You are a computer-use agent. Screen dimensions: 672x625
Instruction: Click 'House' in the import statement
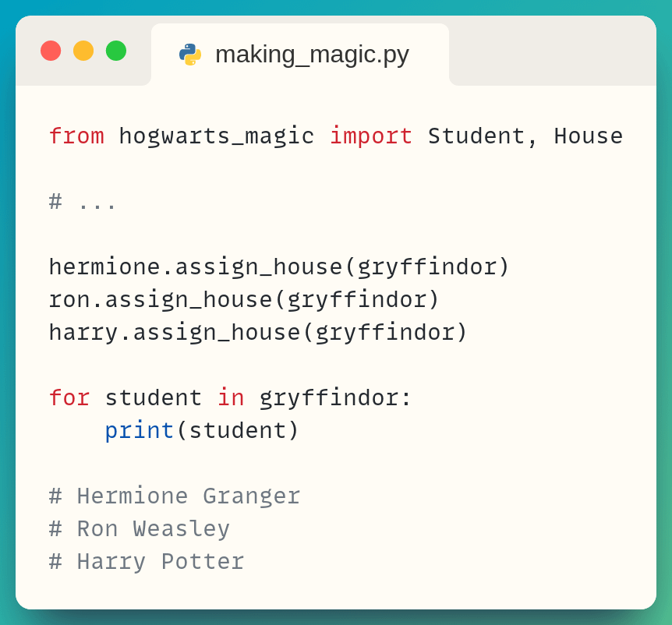point(588,136)
